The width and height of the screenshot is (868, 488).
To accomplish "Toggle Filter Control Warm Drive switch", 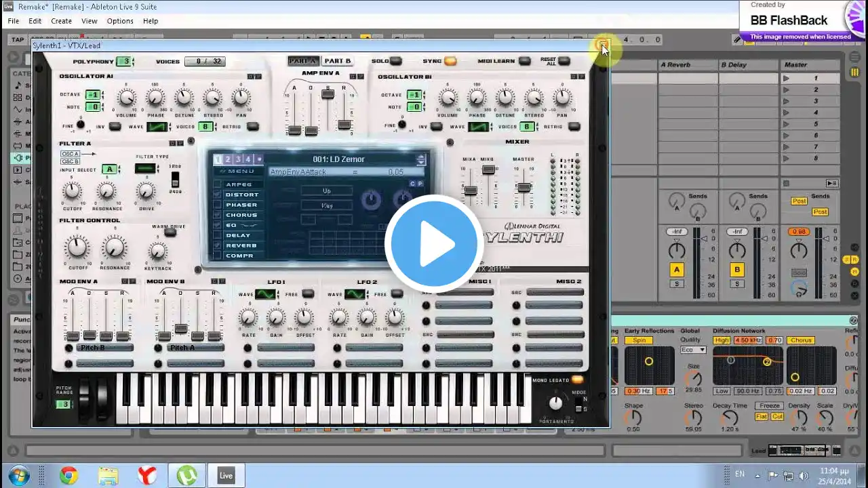I will (x=170, y=233).
